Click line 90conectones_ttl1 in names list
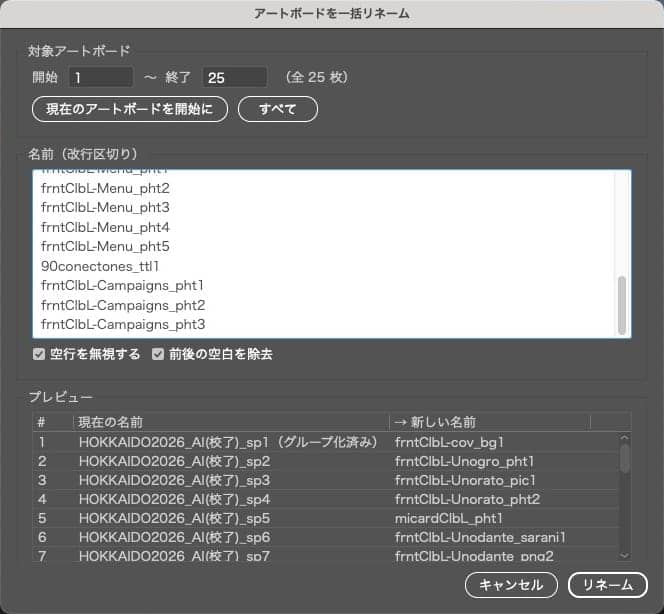 [100, 266]
